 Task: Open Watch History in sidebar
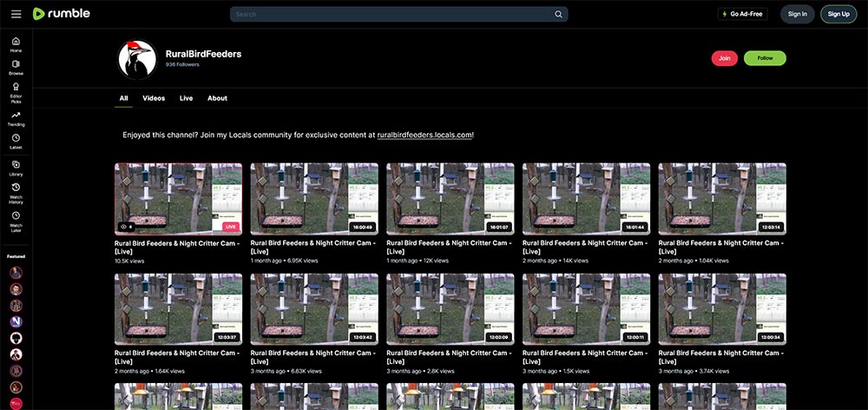coord(16,194)
